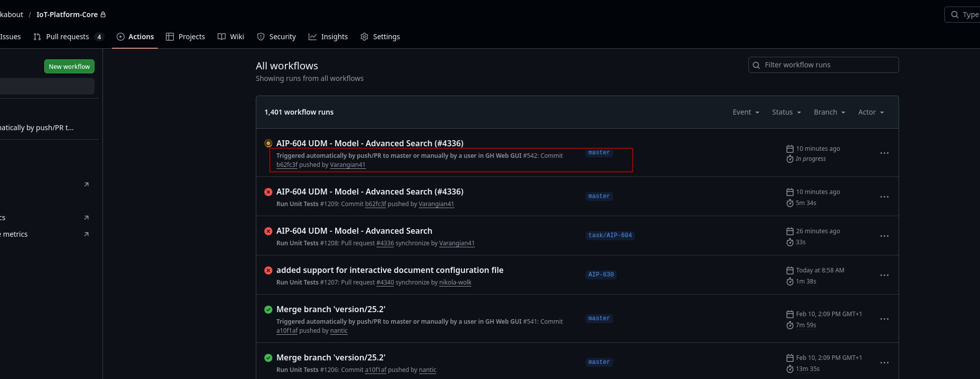Open the Branch filter dropdown
Viewport: 980px width, 379px height.
coord(830,112)
